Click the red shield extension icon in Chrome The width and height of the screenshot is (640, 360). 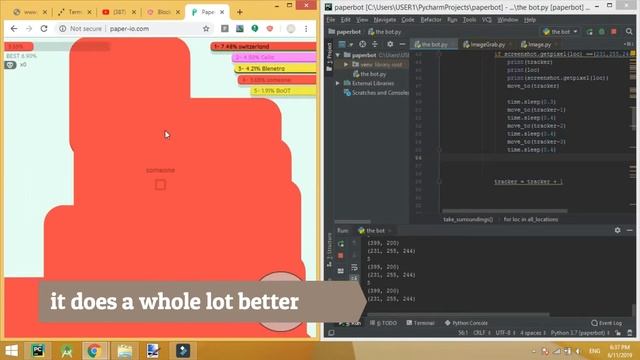(x=270, y=29)
